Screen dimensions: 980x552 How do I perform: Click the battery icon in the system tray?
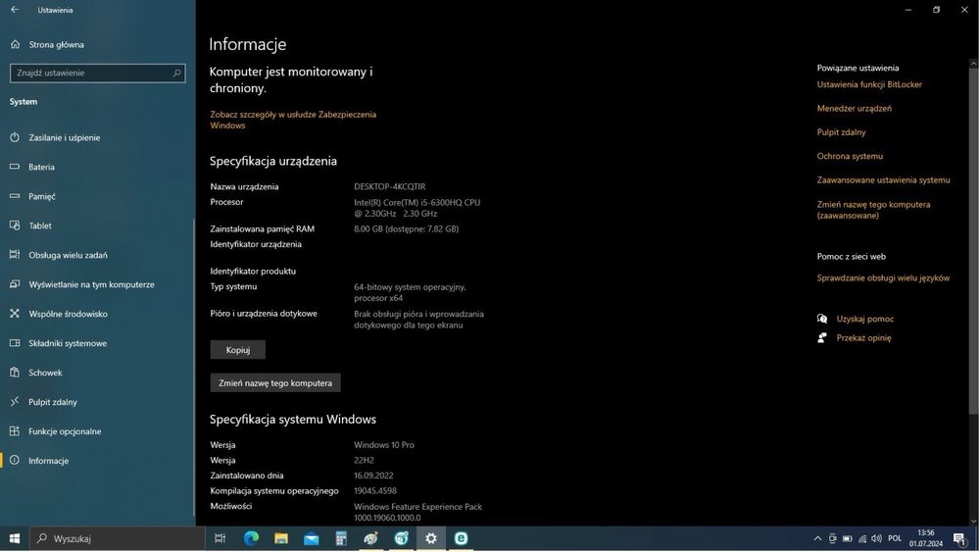[848, 538]
